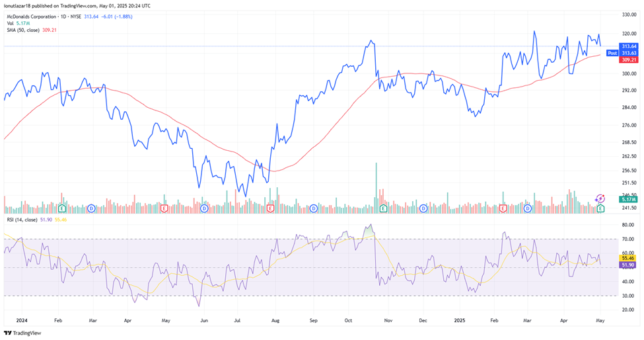
Task: Select the RSI (14, close) indicator legend
Action: pyautogui.click(x=24, y=220)
